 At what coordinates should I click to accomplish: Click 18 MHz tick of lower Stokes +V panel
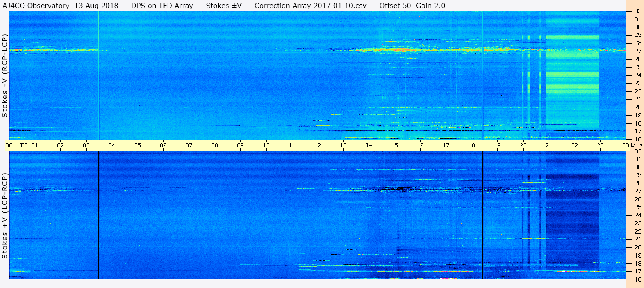(x=637, y=263)
